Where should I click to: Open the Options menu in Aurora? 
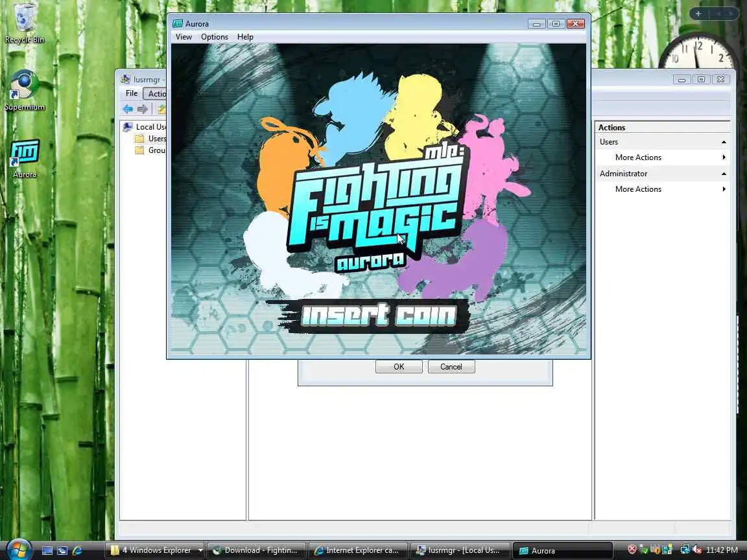(x=215, y=37)
